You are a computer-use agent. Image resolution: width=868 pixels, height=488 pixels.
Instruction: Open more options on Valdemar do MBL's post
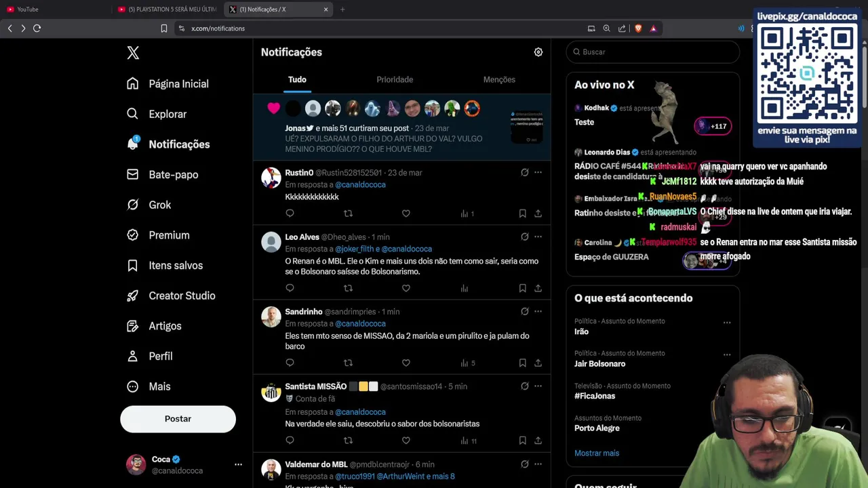pos(538,464)
